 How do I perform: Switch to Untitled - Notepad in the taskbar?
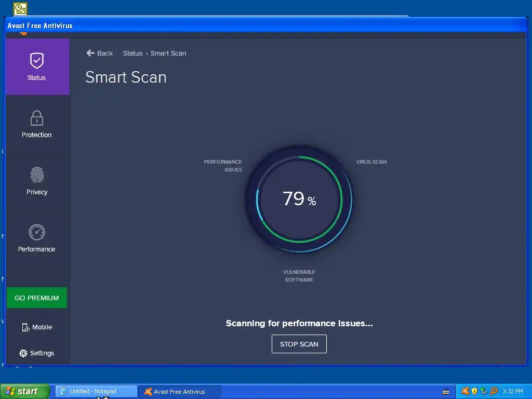(96, 392)
